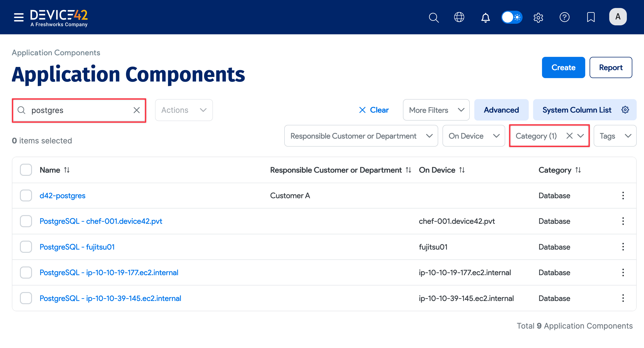Screen dimensions: 644x348
Task: Open the kebab menu for PostgreSQL - fujitsu01
Action: pyautogui.click(x=623, y=247)
